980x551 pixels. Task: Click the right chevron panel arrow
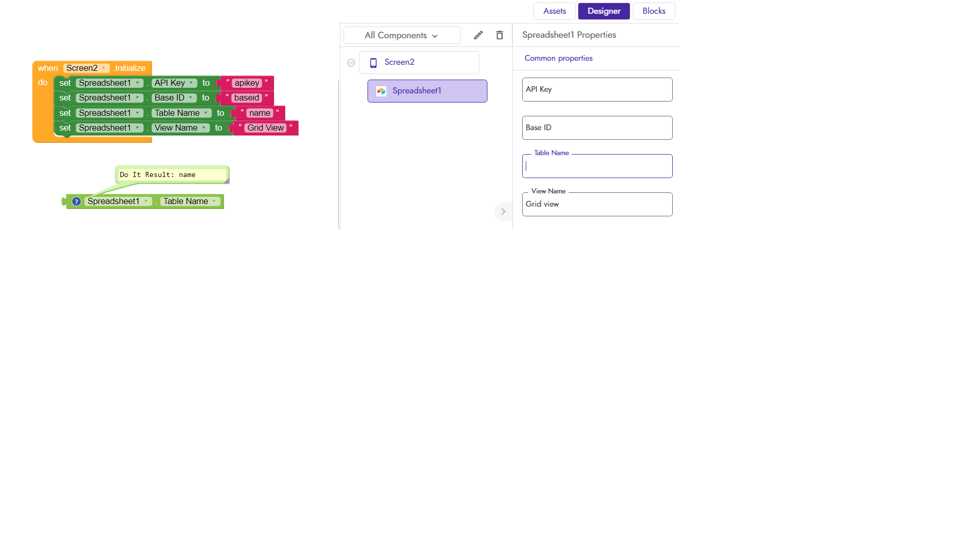coord(503,211)
